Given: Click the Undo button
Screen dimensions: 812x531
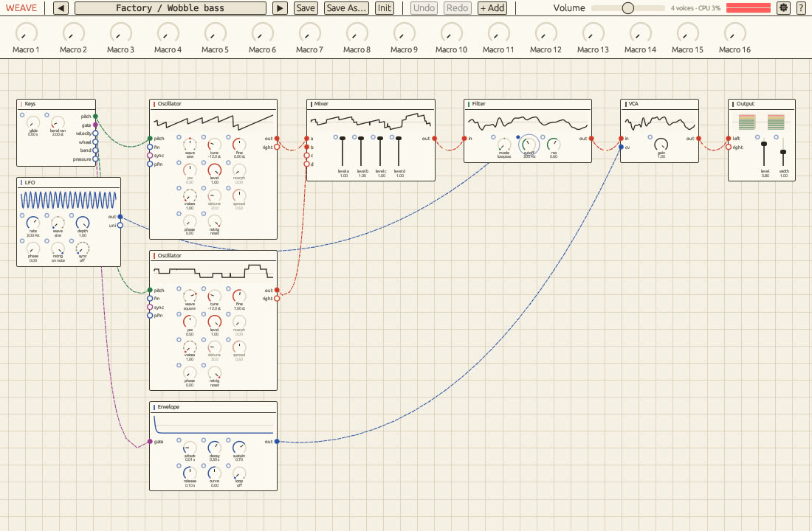Looking at the screenshot, I should (x=424, y=8).
